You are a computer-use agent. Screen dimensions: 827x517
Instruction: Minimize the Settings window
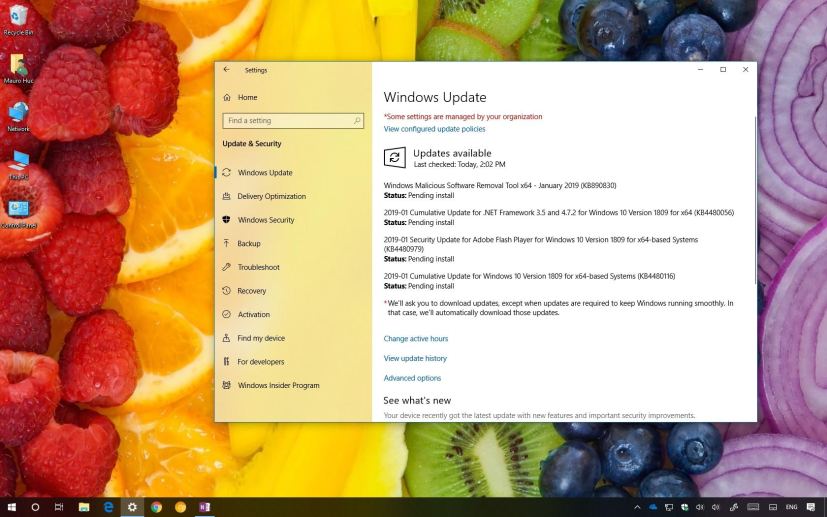700,70
